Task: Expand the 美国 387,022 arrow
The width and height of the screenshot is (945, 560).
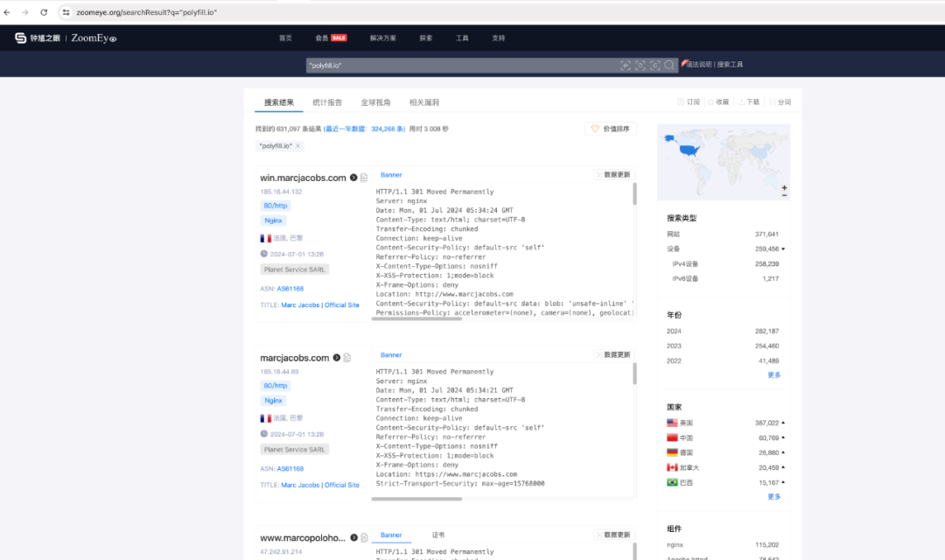Action: [783, 423]
